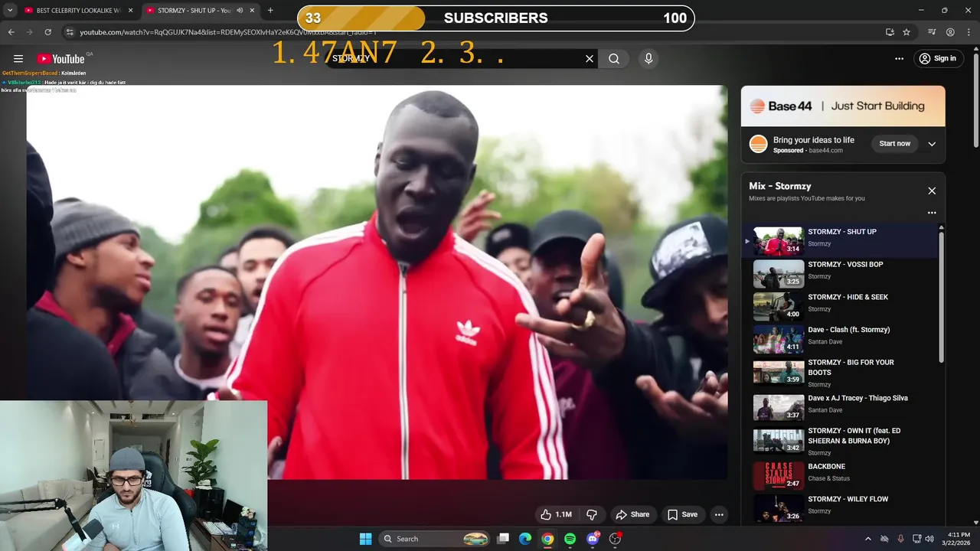The height and width of the screenshot is (551, 980).
Task: Share this video
Action: click(x=632, y=515)
